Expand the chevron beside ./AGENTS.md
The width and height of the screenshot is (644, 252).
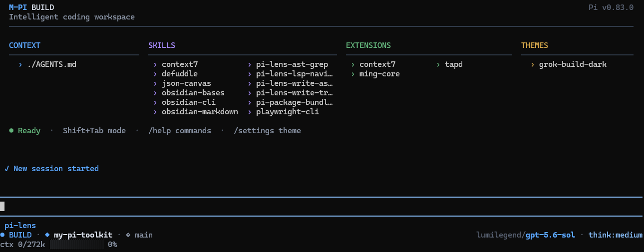click(x=20, y=64)
